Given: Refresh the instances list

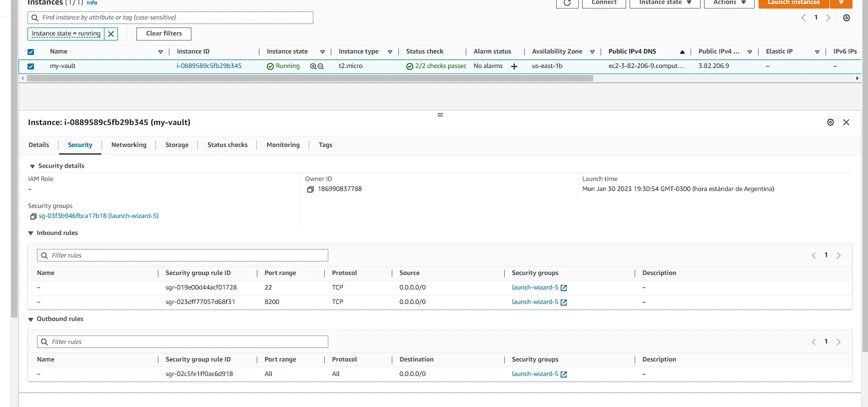Looking at the screenshot, I should (567, 3).
